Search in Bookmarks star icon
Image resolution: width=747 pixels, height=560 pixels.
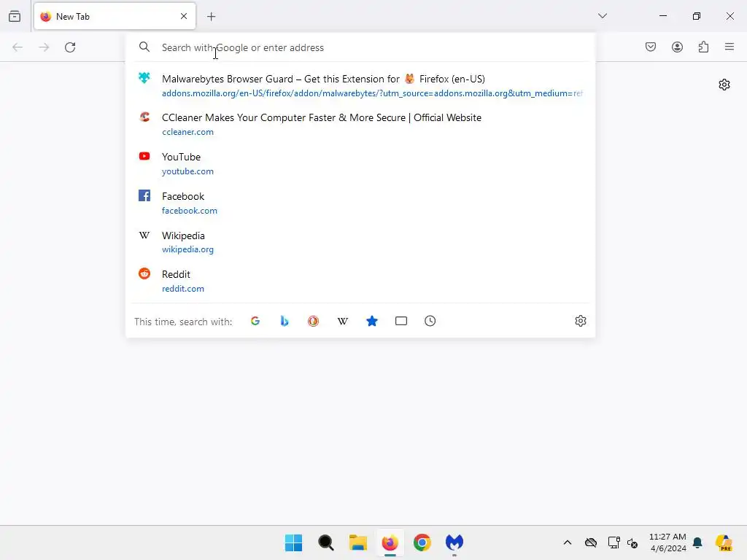point(371,321)
